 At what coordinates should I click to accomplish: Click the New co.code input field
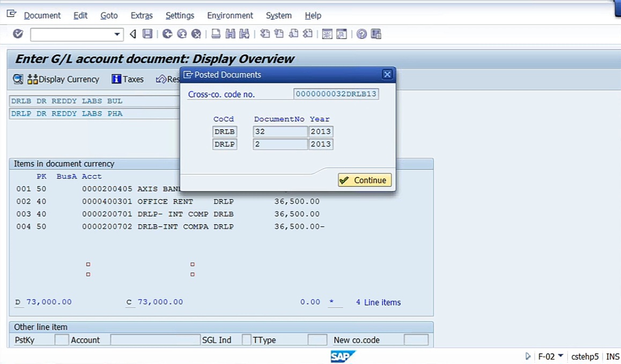pyautogui.click(x=416, y=340)
